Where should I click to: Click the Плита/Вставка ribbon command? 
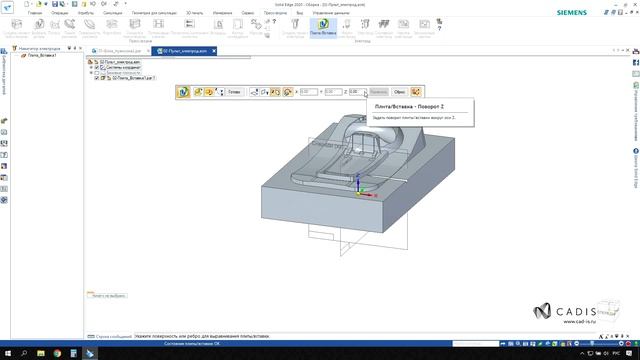pyautogui.click(x=323, y=28)
